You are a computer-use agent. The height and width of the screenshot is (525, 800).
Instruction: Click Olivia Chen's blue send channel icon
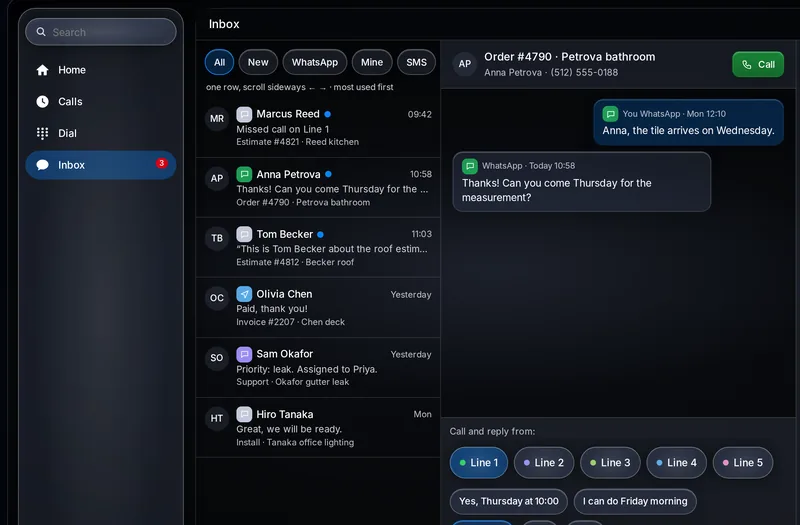coord(244,294)
